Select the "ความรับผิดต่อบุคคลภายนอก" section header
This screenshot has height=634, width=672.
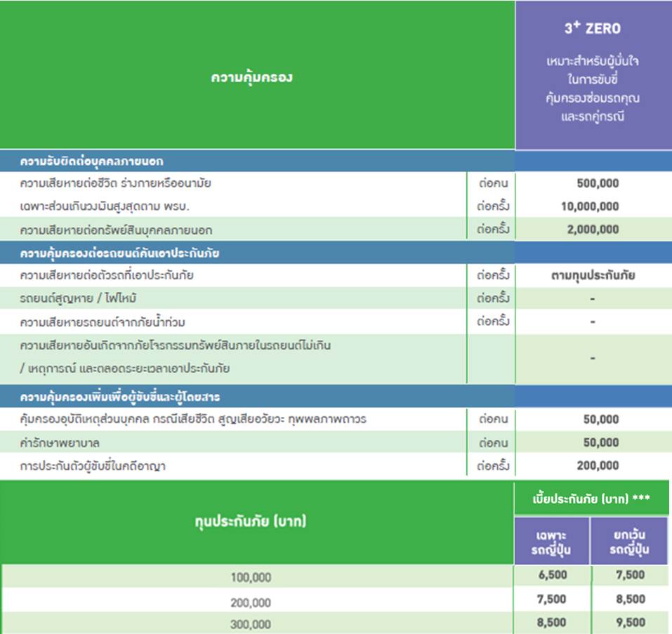tap(92, 161)
